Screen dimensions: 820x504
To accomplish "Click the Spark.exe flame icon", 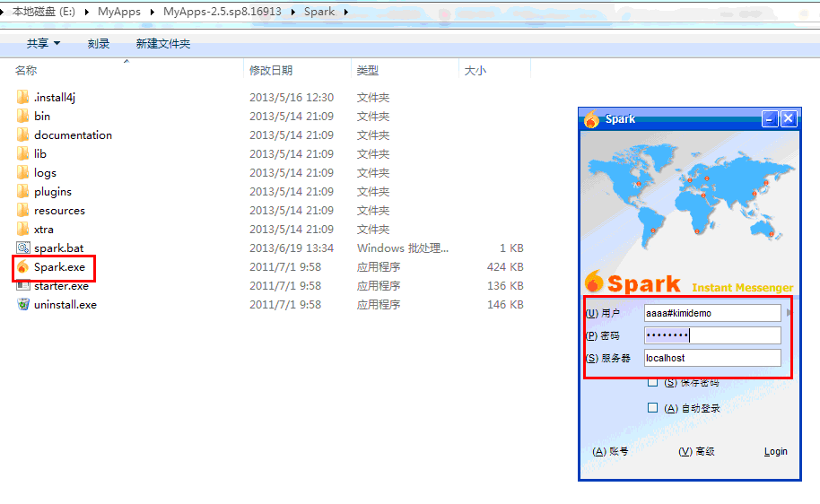I will pos(22,266).
